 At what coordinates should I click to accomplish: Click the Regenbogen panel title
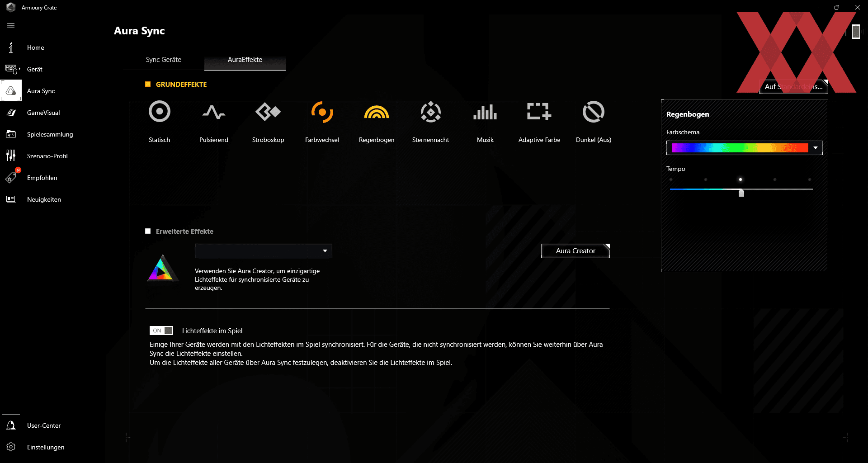click(x=688, y=114)
